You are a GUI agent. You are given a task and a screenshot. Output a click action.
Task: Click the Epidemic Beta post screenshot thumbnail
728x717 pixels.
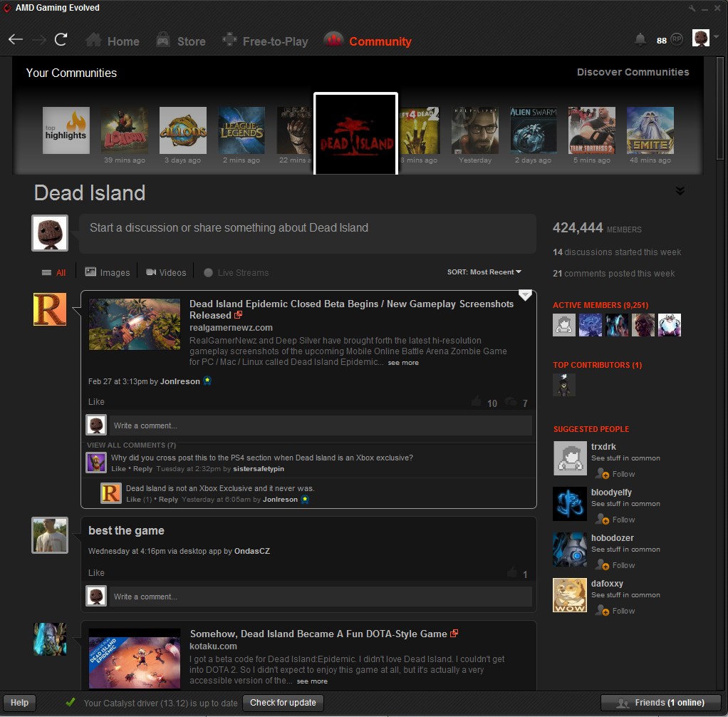click(x=134, y=324)
